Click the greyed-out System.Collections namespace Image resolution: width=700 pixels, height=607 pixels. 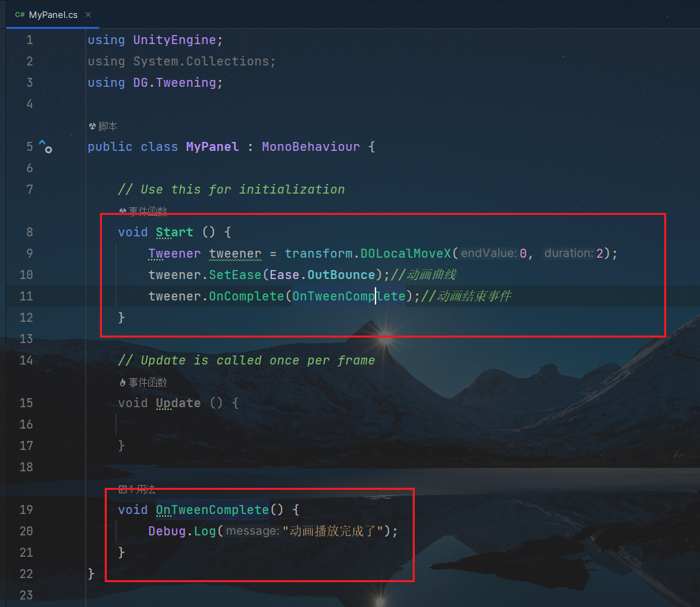point(201,61)
